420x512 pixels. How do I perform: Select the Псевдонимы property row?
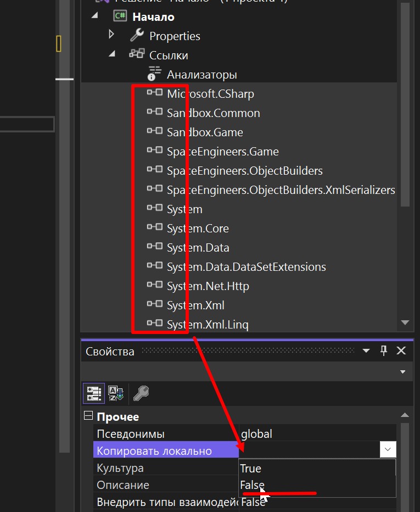(x=166, y=434)
